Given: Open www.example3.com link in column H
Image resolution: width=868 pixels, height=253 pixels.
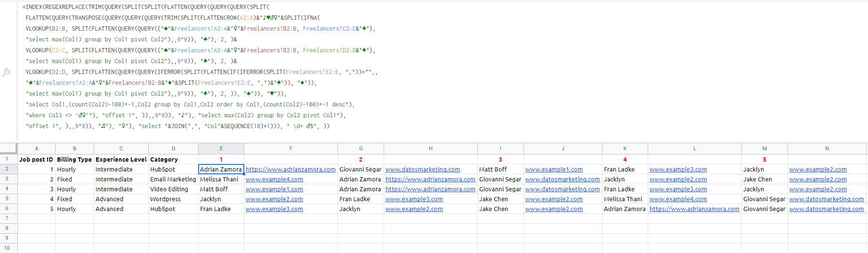Looking at the screenshot, I should pos(414,199).
